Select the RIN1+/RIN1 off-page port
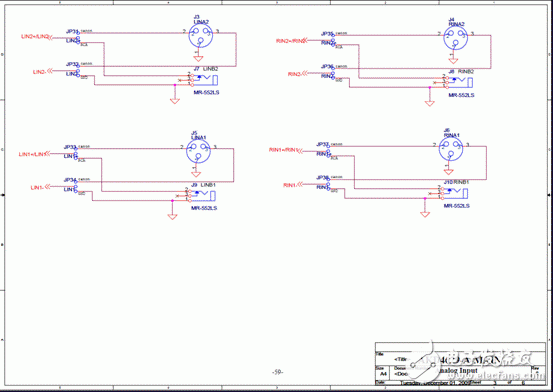 (x=286, y=150)
